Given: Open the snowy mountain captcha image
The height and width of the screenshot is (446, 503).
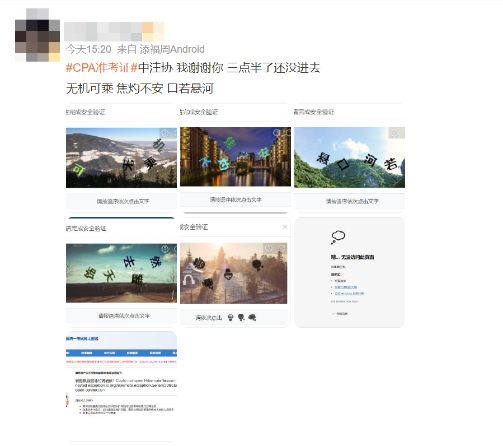Looking at the screenshot, I should click(x=121, y=158).
